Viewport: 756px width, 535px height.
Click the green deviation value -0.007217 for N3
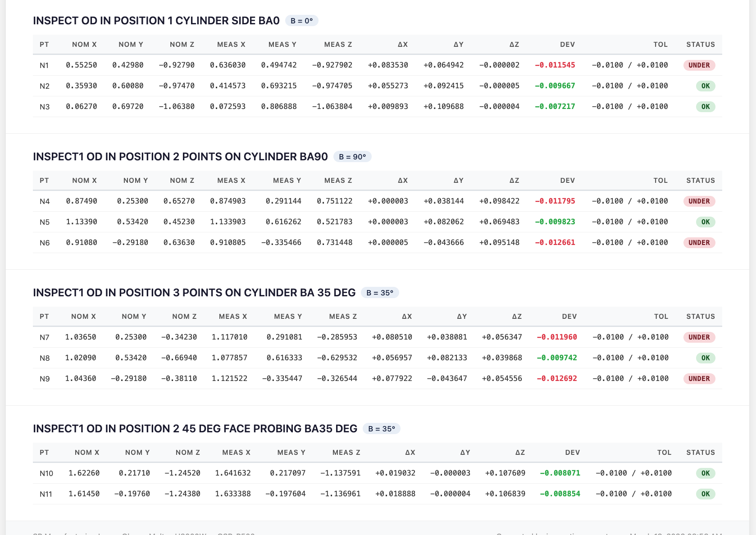pos(555,107)
